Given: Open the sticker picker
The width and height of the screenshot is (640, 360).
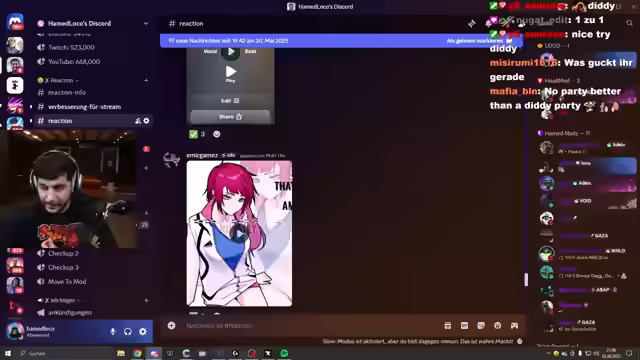Looking at the screenshot, I should pyautogui.click(x=481, y=325).
